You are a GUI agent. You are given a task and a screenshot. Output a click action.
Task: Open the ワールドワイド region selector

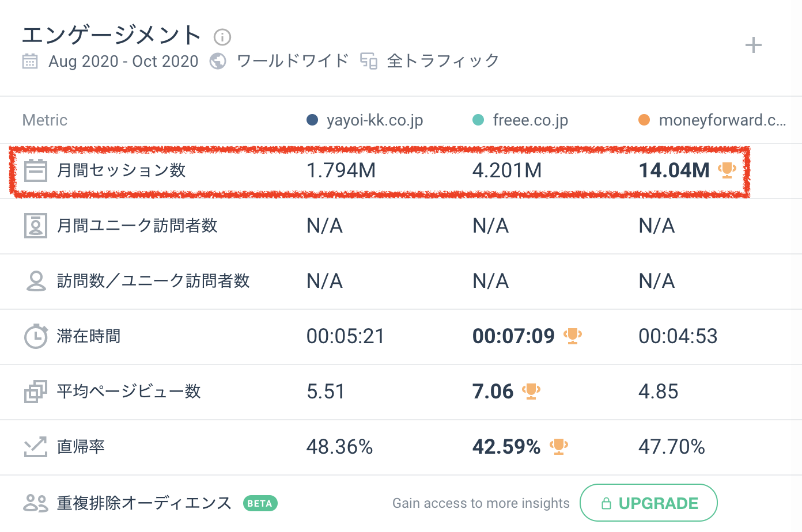(293, 61)
